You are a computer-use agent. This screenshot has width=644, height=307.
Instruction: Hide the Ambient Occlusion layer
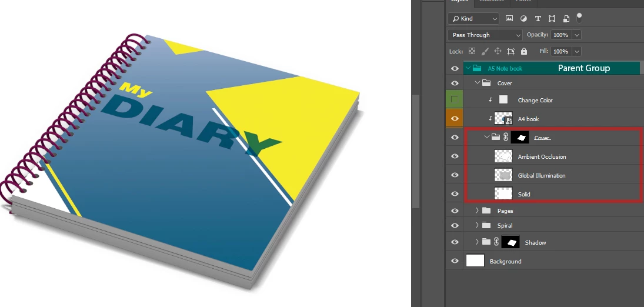455,156
